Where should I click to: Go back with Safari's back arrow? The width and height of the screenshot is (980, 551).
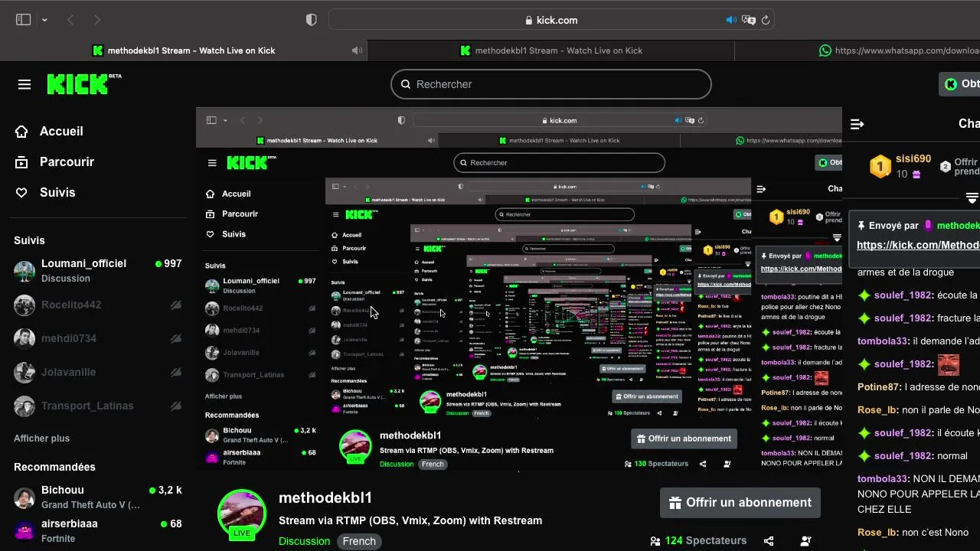pos(70,20)
